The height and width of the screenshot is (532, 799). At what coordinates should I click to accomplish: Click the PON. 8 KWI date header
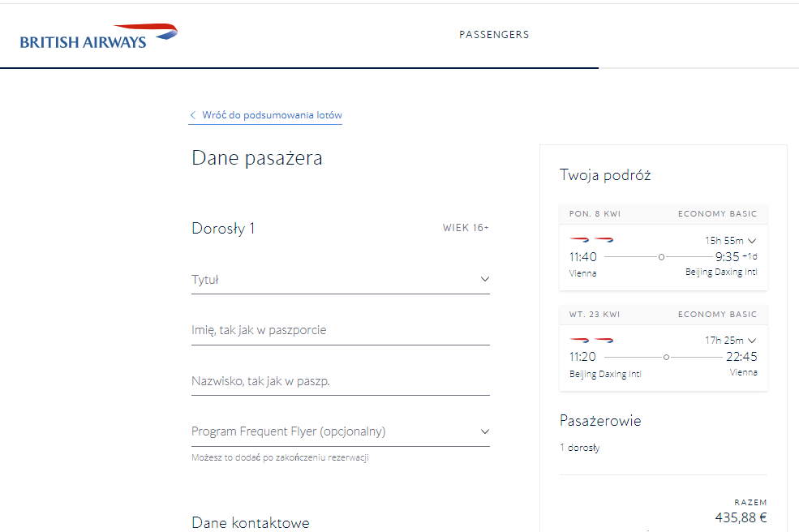click(595, 214)
